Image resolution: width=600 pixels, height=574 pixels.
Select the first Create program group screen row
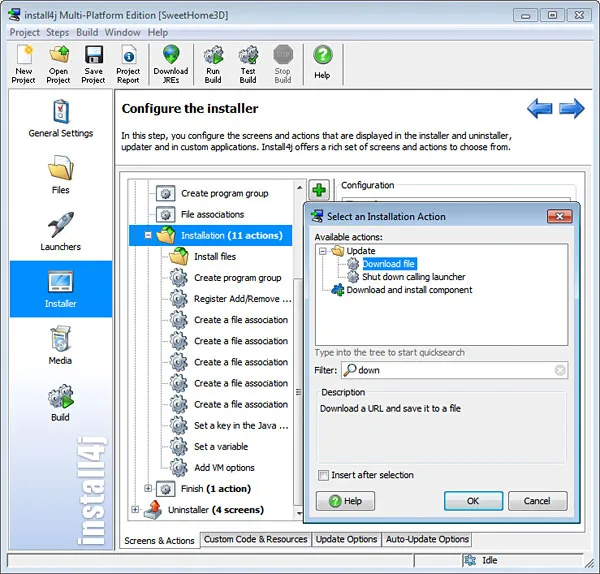pyautogui.click(x=225, y=193)
